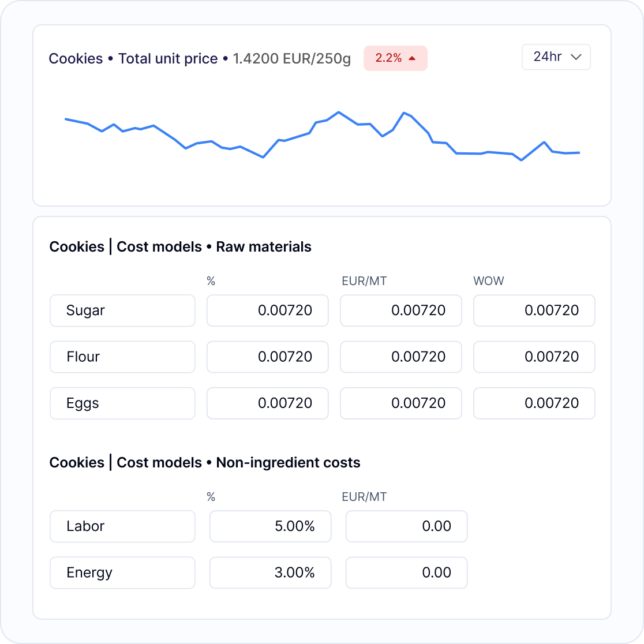The width and height of the screenshot is (644, 644).
Task: Click Non-ingredient costs % column header
Action: tap(211, 497)
